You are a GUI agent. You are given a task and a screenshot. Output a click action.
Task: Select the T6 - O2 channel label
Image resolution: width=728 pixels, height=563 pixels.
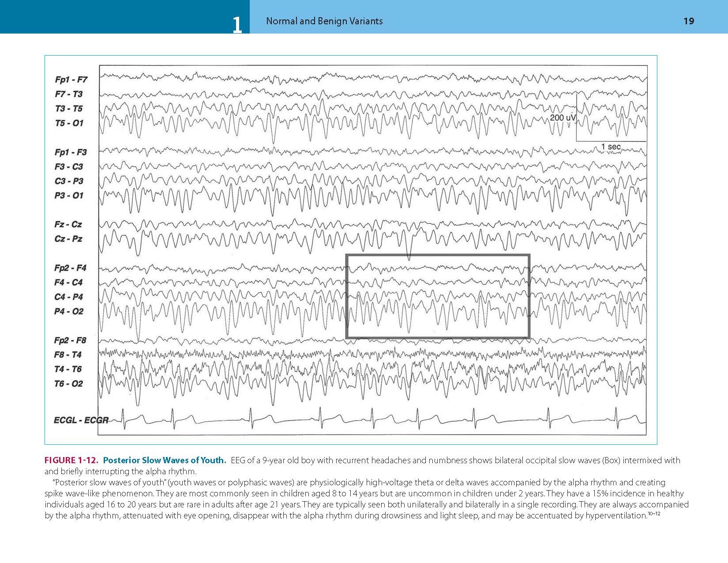68,384
